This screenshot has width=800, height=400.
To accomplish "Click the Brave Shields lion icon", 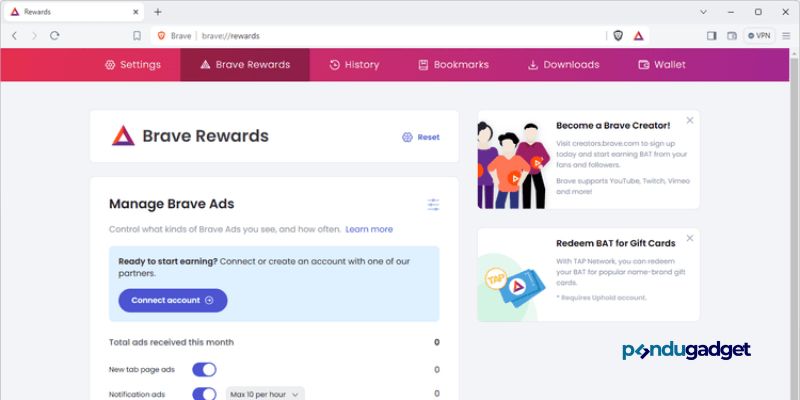I will [618, 36].
